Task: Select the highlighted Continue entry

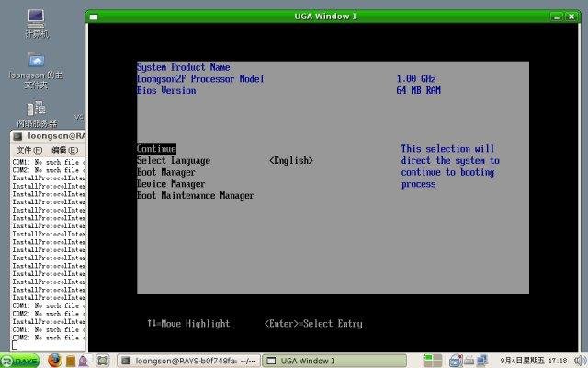Action: point(156,149)
